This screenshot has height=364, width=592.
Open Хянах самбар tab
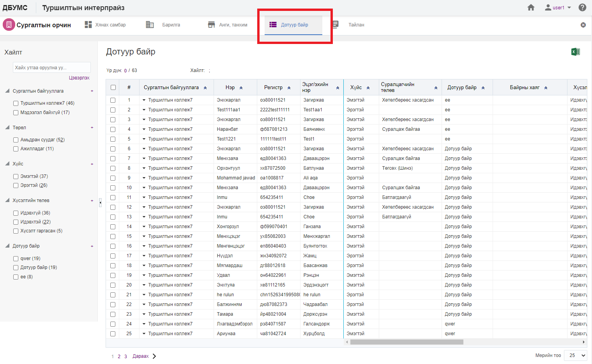coord(105,25)
